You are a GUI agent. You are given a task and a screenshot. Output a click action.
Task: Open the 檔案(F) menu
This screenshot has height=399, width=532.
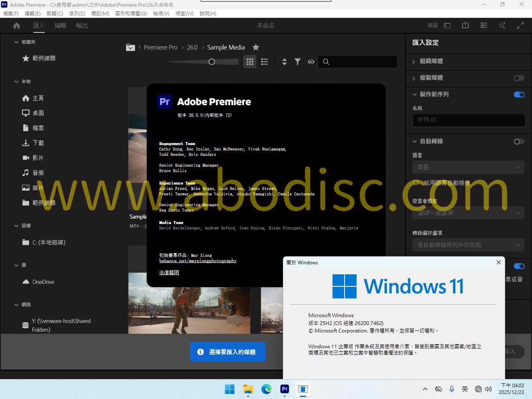tap(11, 14)
